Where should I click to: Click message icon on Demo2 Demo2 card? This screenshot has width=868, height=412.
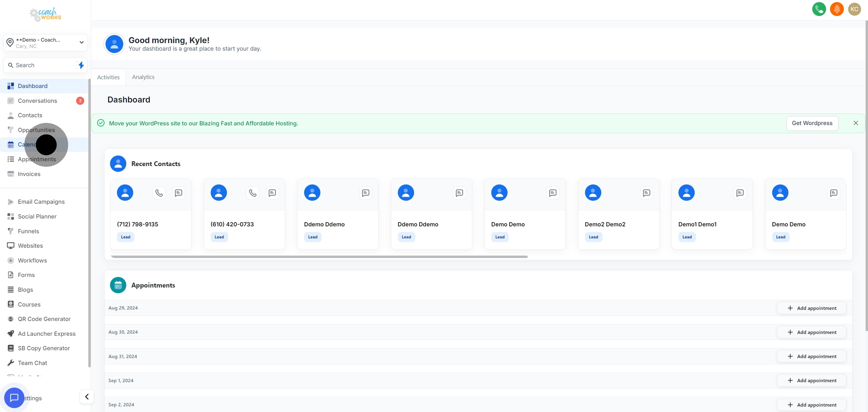[x=646, y=193]
